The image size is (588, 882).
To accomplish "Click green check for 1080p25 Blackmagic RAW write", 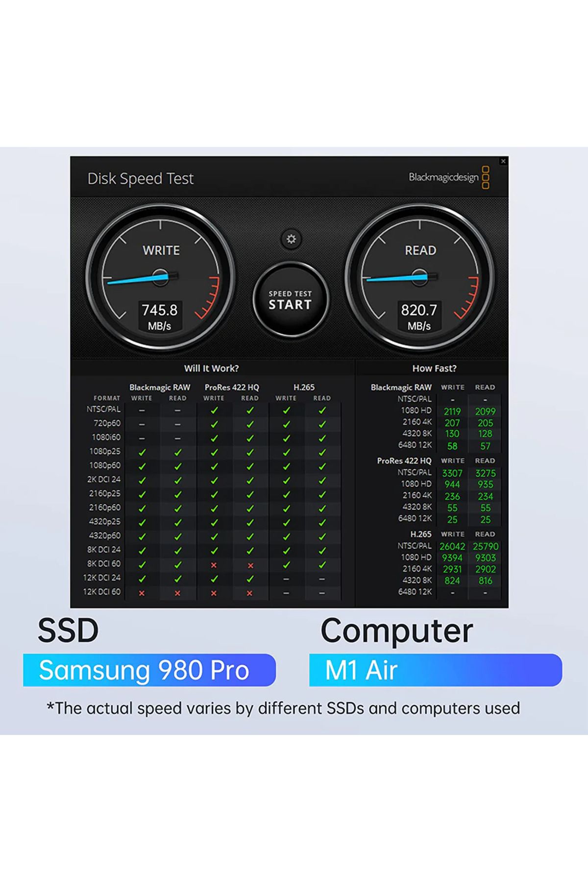I will pyautogui.click(x=142, y=452).
